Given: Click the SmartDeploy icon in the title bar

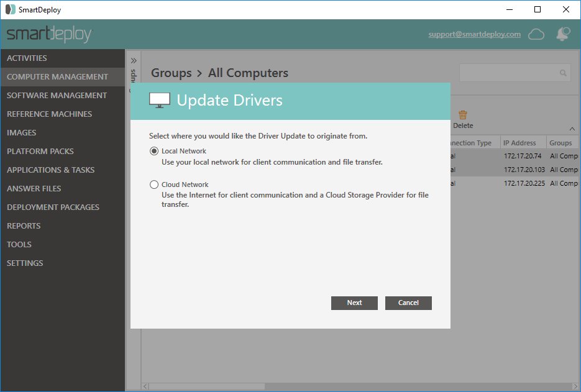Looking at the screenshot, I should [x=10, y=9].
